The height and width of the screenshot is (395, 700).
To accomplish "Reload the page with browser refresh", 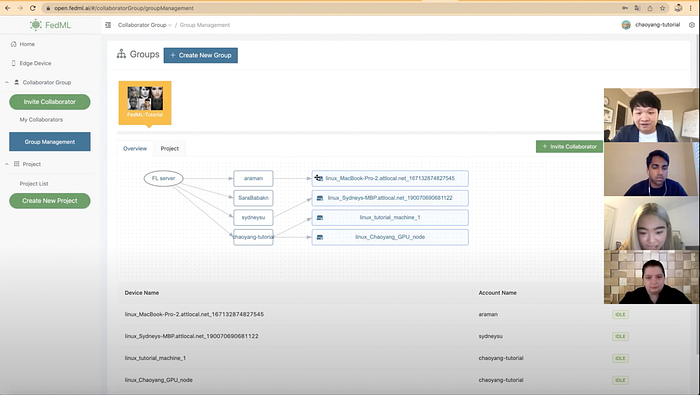I will [33, 8].
